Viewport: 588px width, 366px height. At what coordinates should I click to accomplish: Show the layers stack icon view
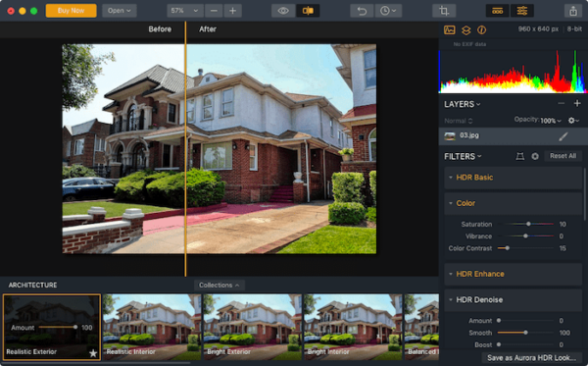point(465,30)
